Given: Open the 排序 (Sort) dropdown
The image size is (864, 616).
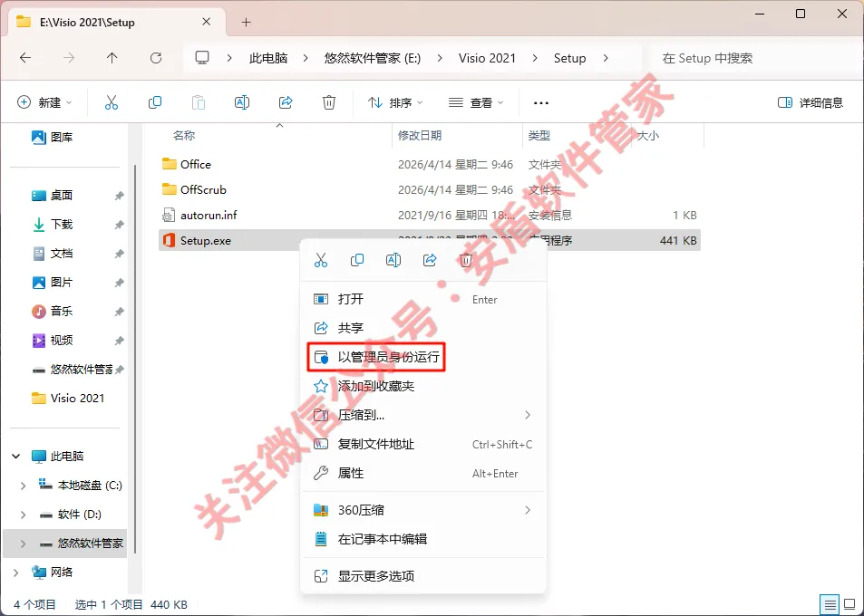Looking at the screenshot, I should click(x=395, y=102).
